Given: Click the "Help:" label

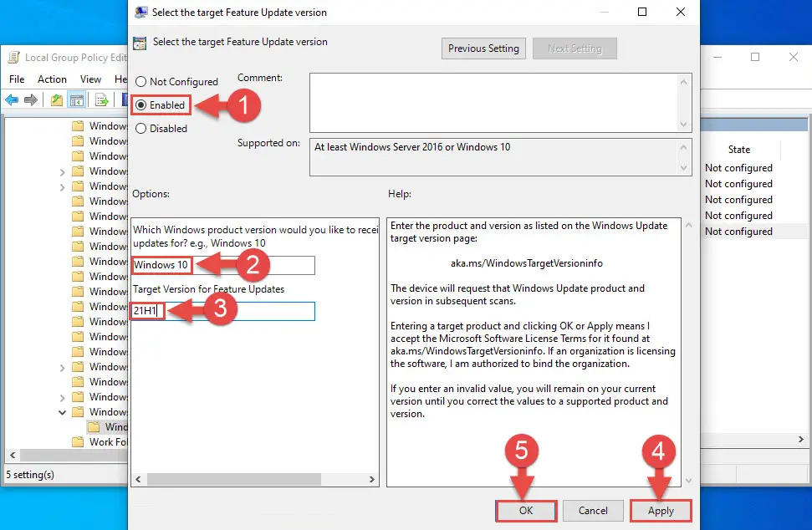Looking at the screenshot, I should coord(400,194).
